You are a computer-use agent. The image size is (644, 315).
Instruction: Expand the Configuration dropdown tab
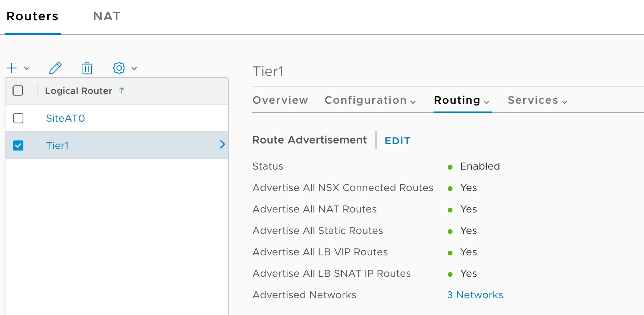pos(370,101)
